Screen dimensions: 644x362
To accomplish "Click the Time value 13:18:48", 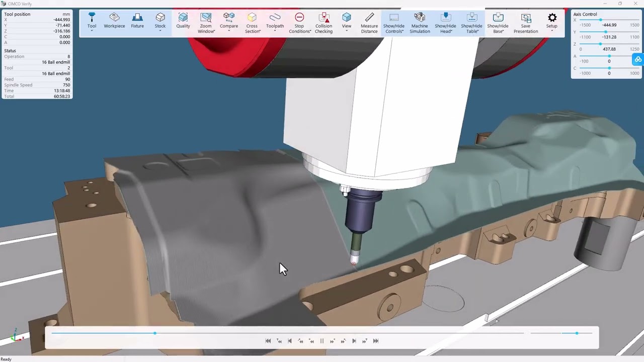I will (62, 90).
